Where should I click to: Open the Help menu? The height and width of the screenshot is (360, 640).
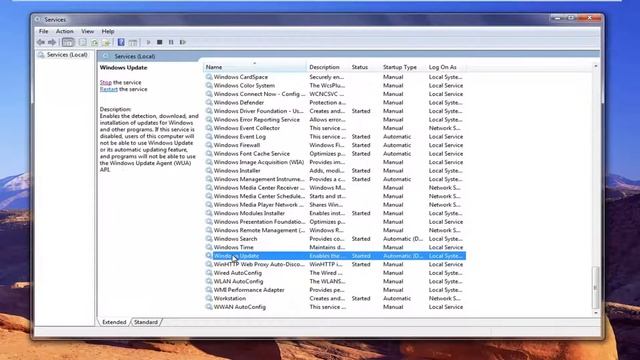(108, 31)
